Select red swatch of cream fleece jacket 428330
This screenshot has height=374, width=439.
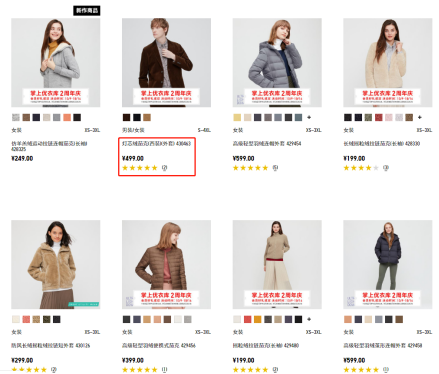tap(378, 117)
